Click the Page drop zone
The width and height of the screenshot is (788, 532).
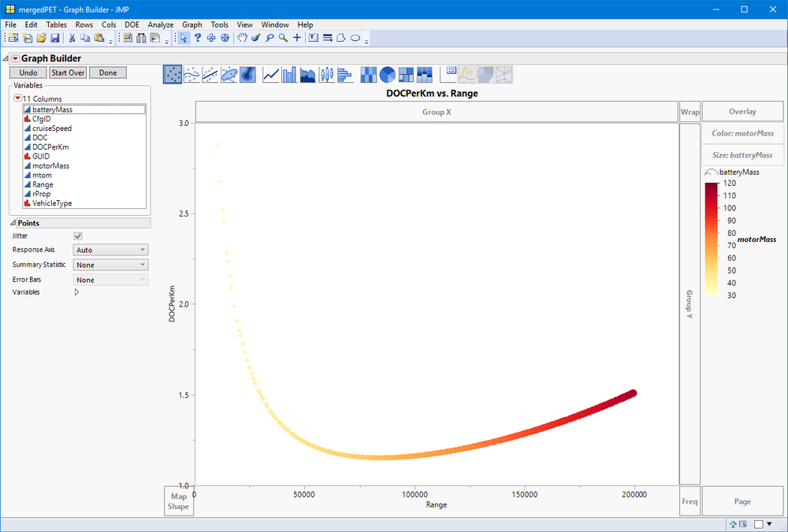pos(742,501)
